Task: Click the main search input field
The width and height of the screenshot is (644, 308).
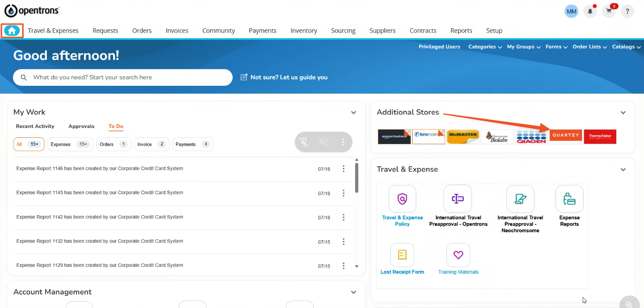Action: tap(123, 77)
